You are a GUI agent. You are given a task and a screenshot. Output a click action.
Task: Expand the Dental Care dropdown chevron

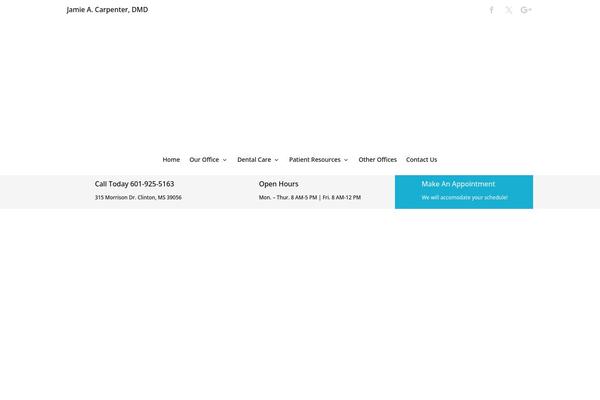[277, 160]
